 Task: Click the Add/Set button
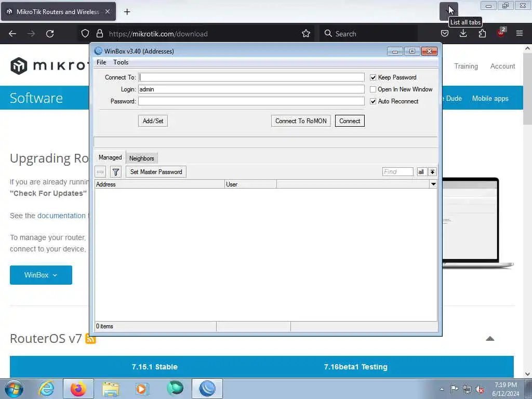pyautogui.click(x=153, y=121)
